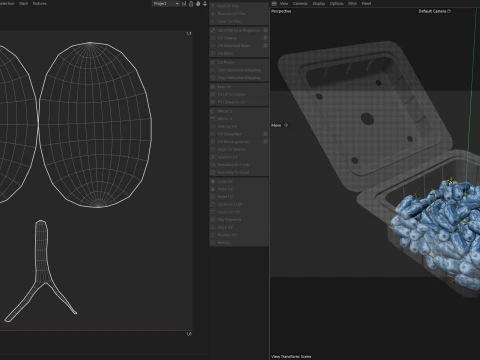The height and width of the screenshot is (360, 480).
Task: Click the Fit UV to Canvas icon
Action: [213, 94]
